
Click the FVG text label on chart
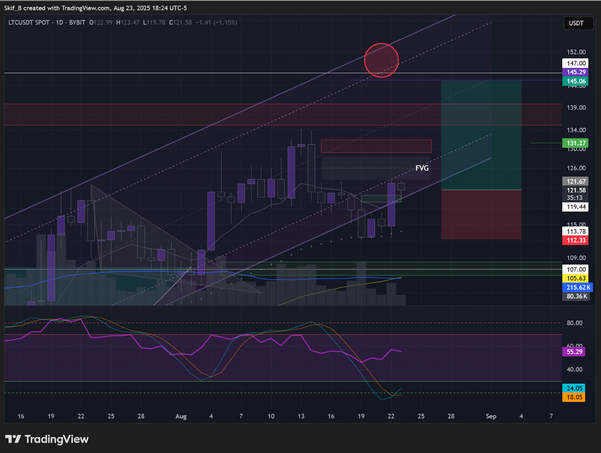pyautogui.click(x=422, y=168)
